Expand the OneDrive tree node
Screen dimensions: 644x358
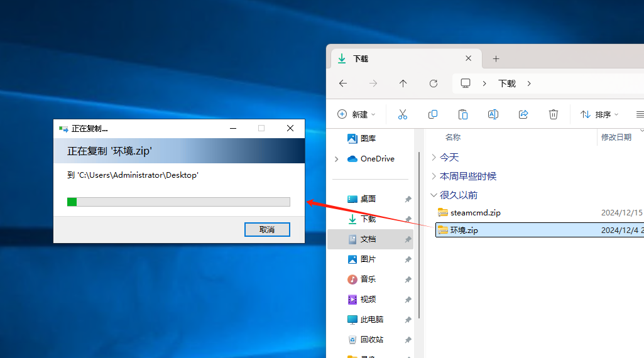click(x=336, y=159)
